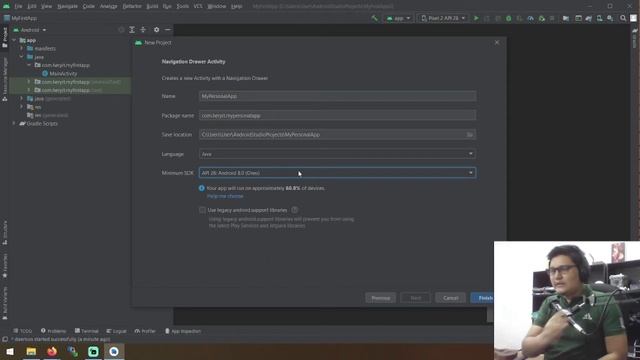The width and height of the screenshot is (640, 360).
Task: Open the SDK Manager toolbar icon
Action: (610, 18)
